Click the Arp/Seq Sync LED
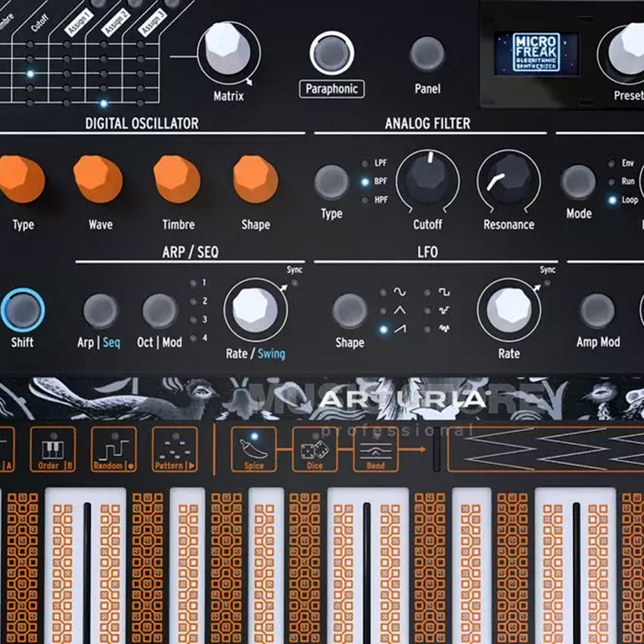 click(295, 283)
